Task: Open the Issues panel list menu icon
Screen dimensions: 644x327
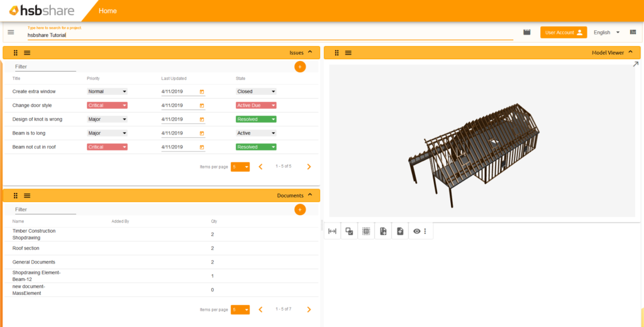Action: (27, 53)
